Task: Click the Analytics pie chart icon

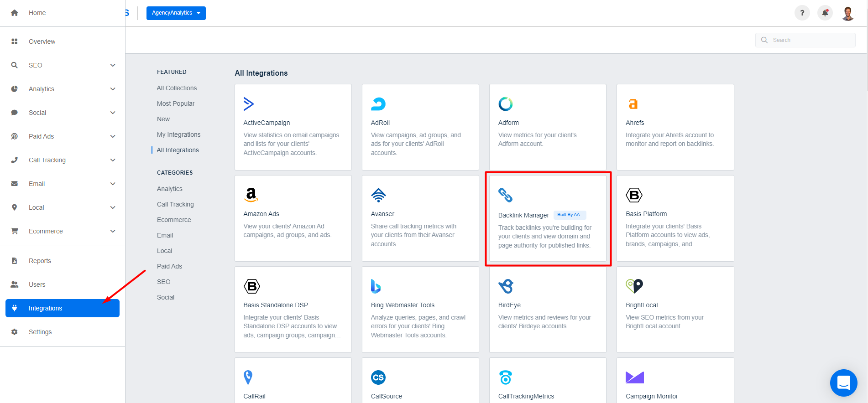Action: 15,89
